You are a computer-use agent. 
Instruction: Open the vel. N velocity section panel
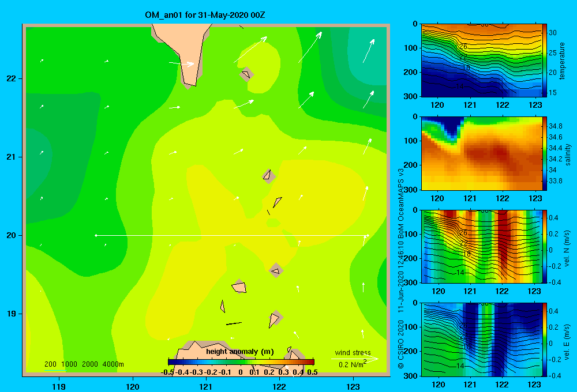[482, 246]
